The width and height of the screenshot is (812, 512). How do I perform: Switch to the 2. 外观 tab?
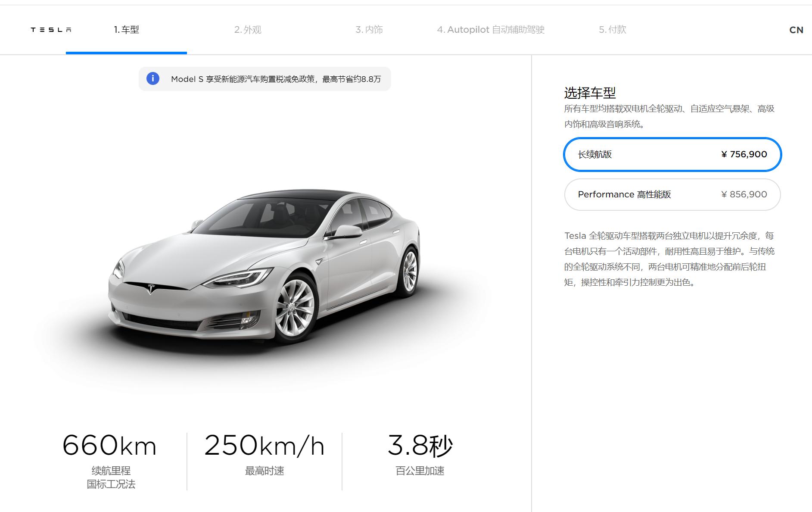click(248, 29)
